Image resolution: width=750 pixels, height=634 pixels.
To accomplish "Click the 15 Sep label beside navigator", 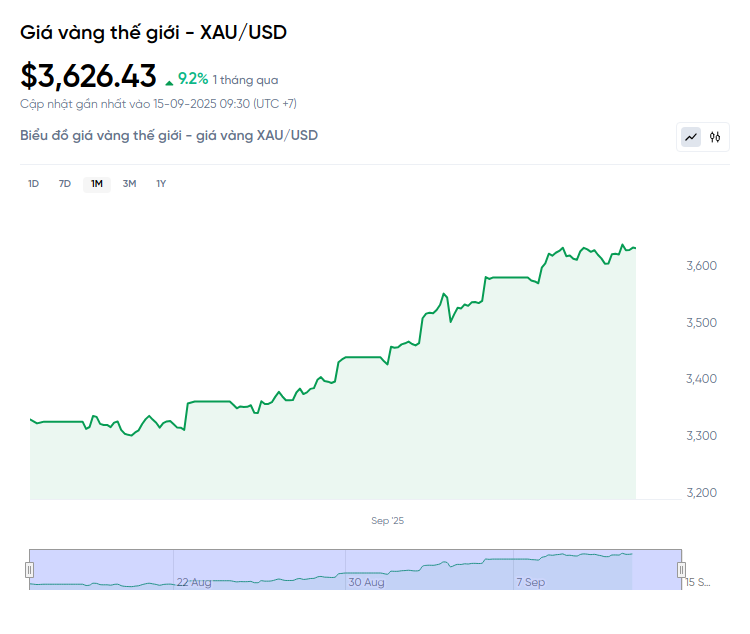I will tap(697, 581).
